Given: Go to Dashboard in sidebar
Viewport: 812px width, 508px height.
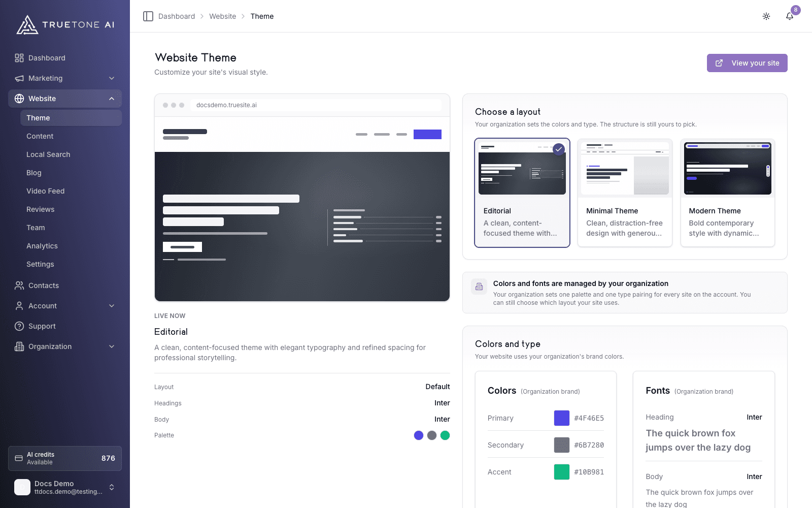Looking at the screenshot, I should pyautogui.click(x=65, y=58).
